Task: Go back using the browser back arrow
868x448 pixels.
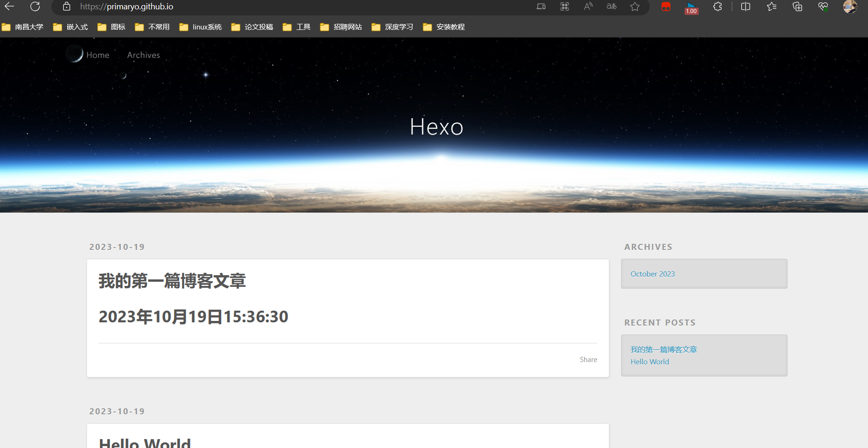Action: (x=9, y=7)
